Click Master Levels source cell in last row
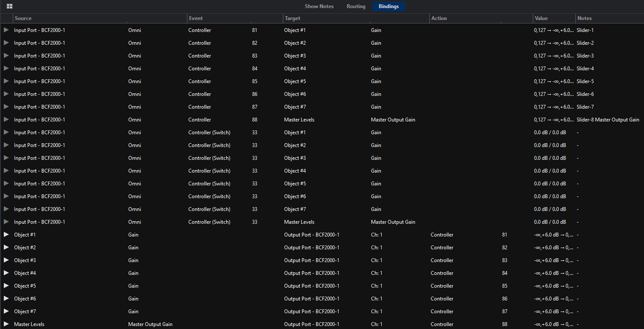Viewport: 644px width, 329px height. coord(29,324)
